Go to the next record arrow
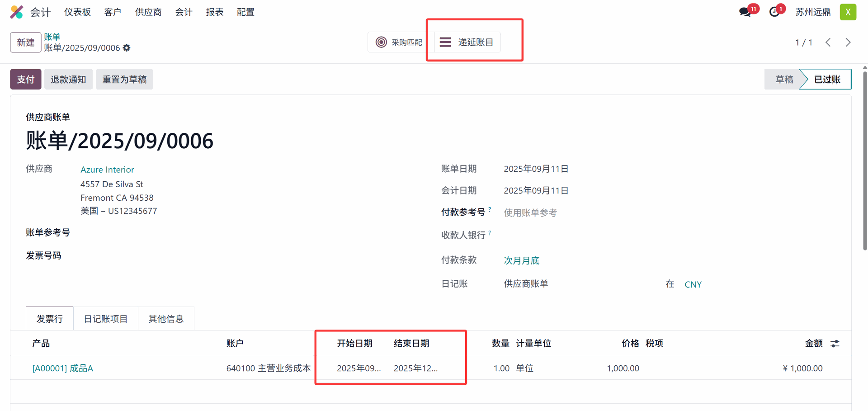 [848, 43]
